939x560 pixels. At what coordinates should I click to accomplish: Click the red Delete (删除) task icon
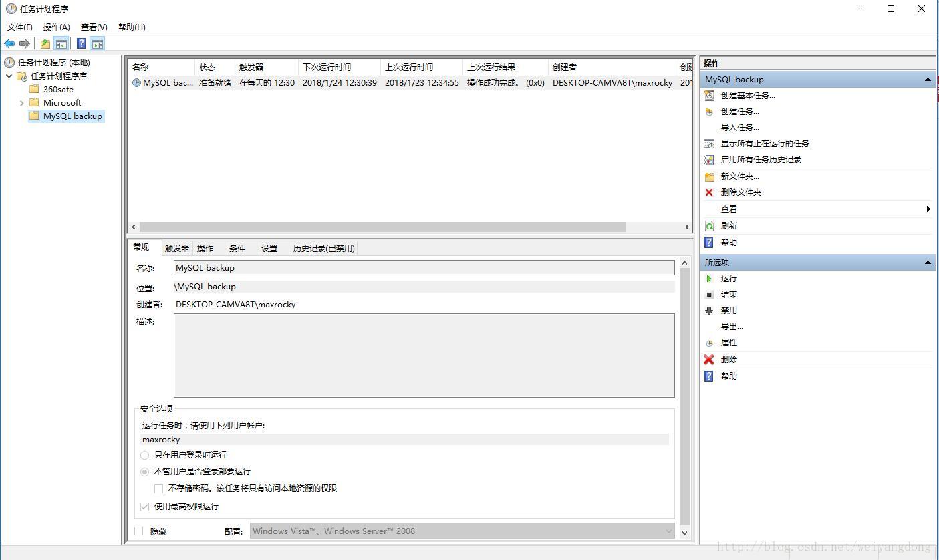(x=709, y=360)
